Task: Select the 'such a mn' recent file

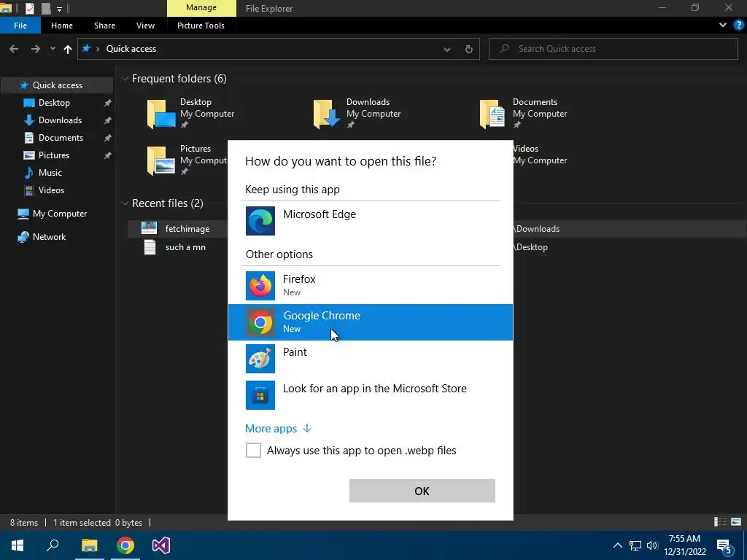Action: [x=185, y=247]
